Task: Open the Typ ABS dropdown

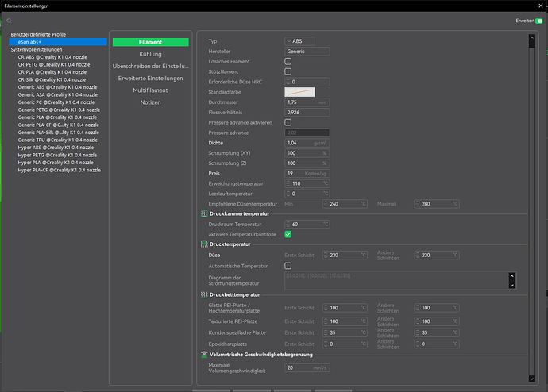Action: point(299,41)
